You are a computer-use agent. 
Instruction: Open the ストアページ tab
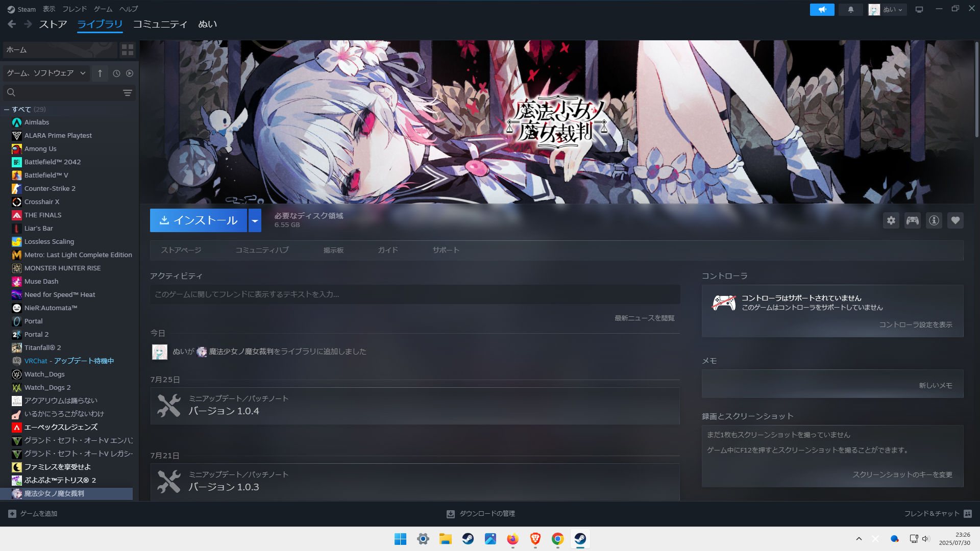[x=181, y=250]
